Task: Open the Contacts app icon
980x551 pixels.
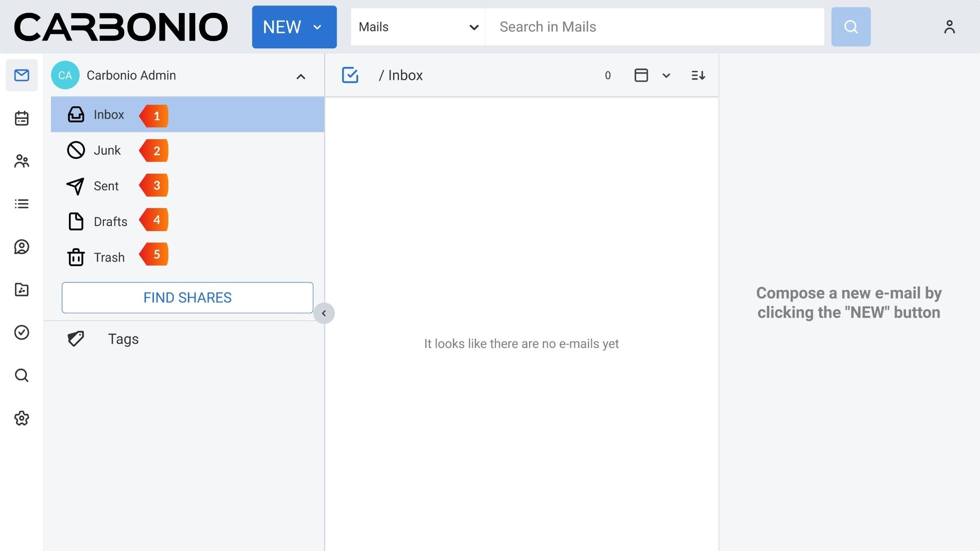Action: tap(21, 161)
